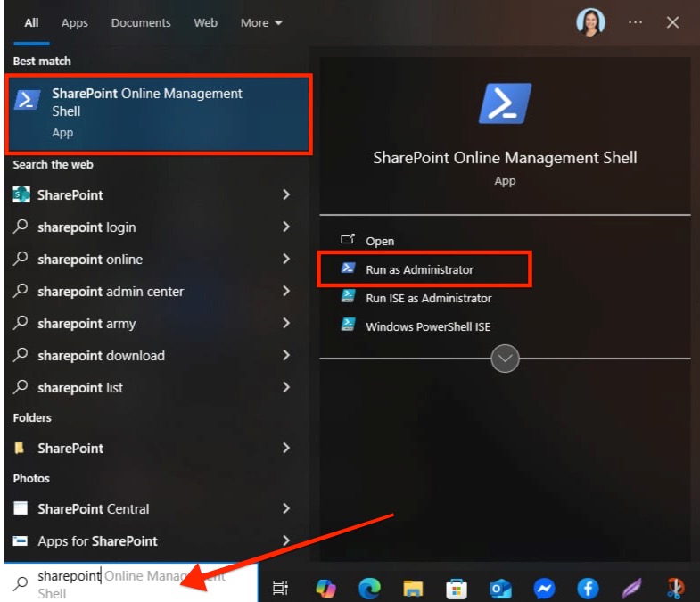Click Apps for SharePoint photo thumbnail
The height and width of the screenshot is (602, 700).
(21, 540)
